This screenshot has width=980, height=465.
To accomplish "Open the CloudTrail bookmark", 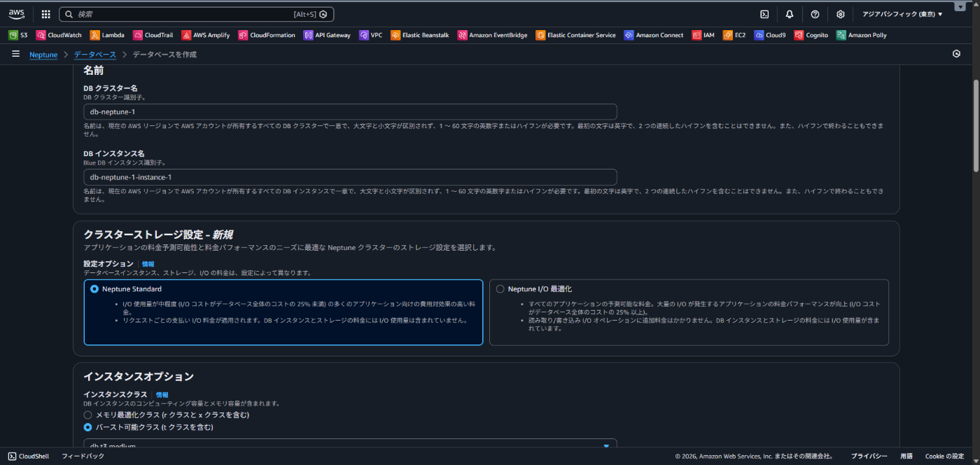I will (153, 35).
